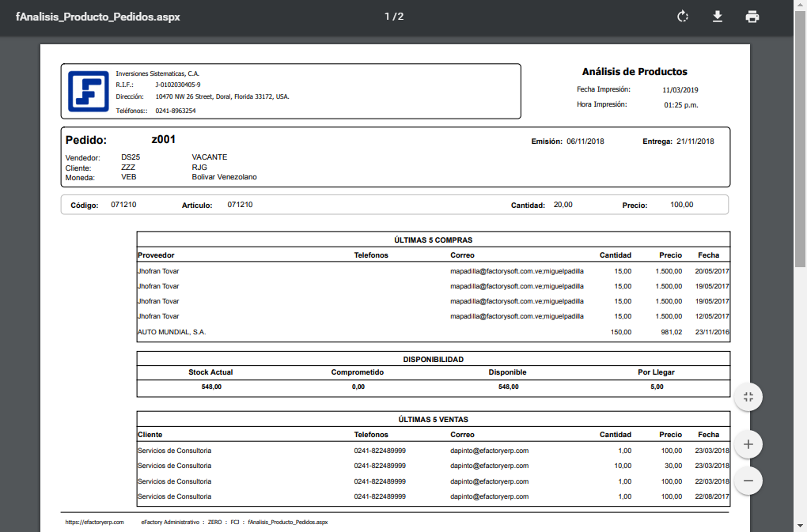Click the ÚLTIMAS 5 VENTAS section header
Viewport: 807px width, 532px height.
tap(433, 420)
